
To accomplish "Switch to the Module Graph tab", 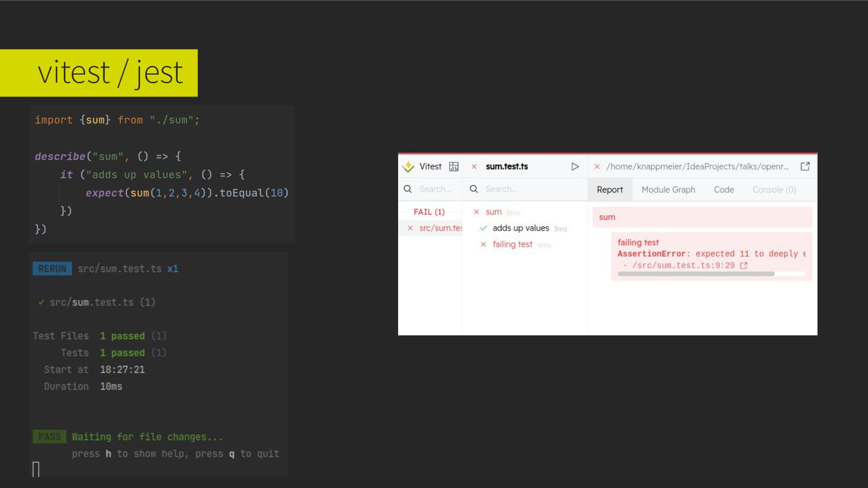I will click(x=668, y=190).
